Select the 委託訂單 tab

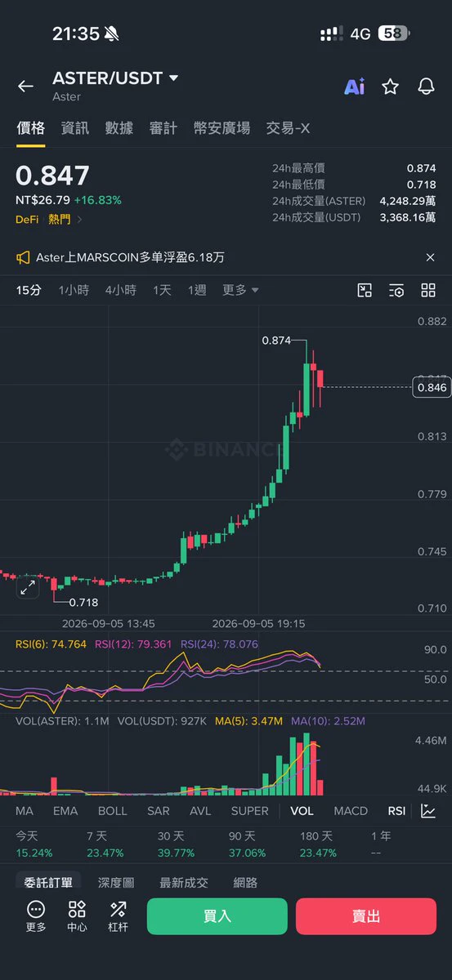pos(48,882)
